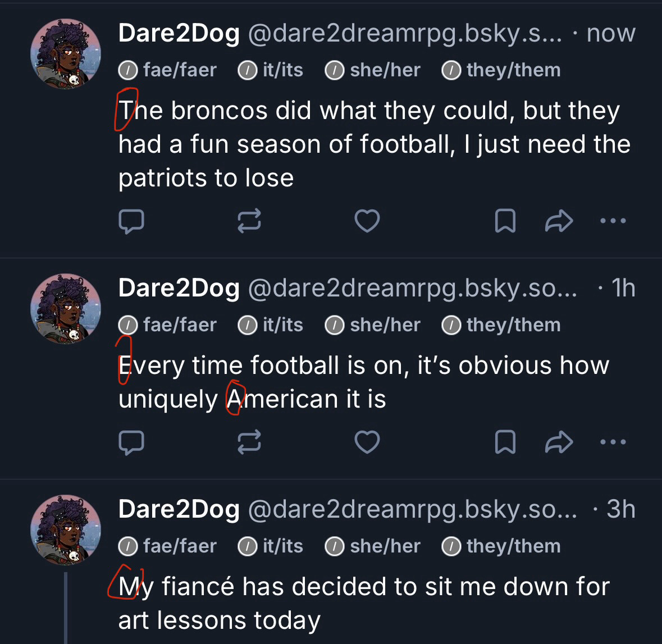Screen dimensions: 662x644
Task: Open the handle link on the newest post
Action: 404,34
